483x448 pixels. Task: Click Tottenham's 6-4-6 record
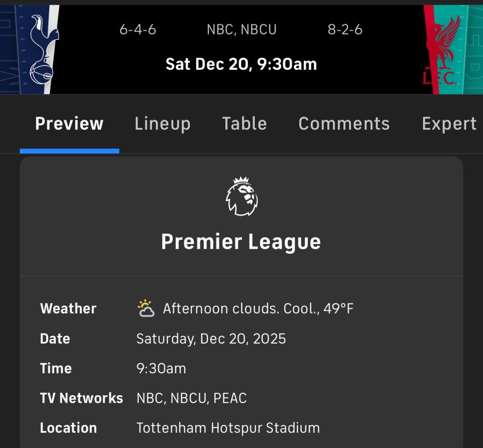coord(138,30)
